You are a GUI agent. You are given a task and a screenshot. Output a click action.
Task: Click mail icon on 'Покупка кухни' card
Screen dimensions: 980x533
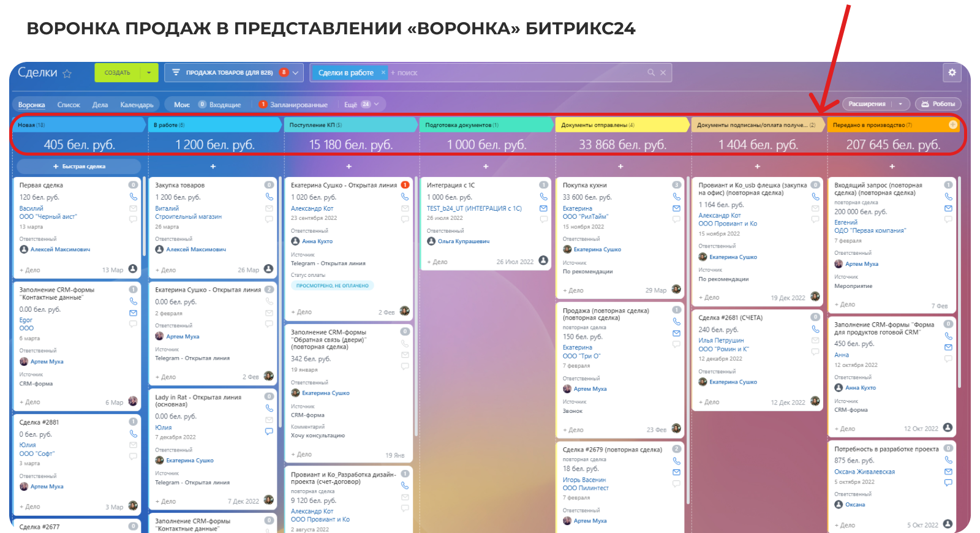point(676,208)
